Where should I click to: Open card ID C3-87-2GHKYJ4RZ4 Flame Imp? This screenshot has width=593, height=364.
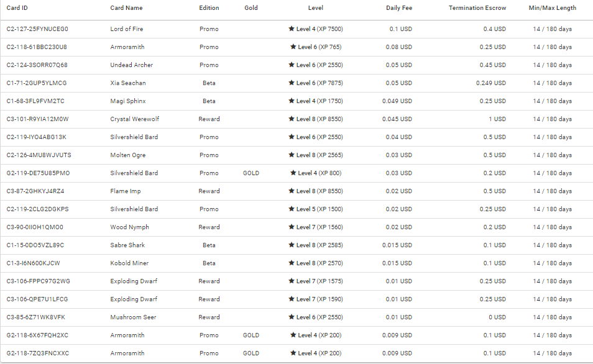click(x=35, y=191)
